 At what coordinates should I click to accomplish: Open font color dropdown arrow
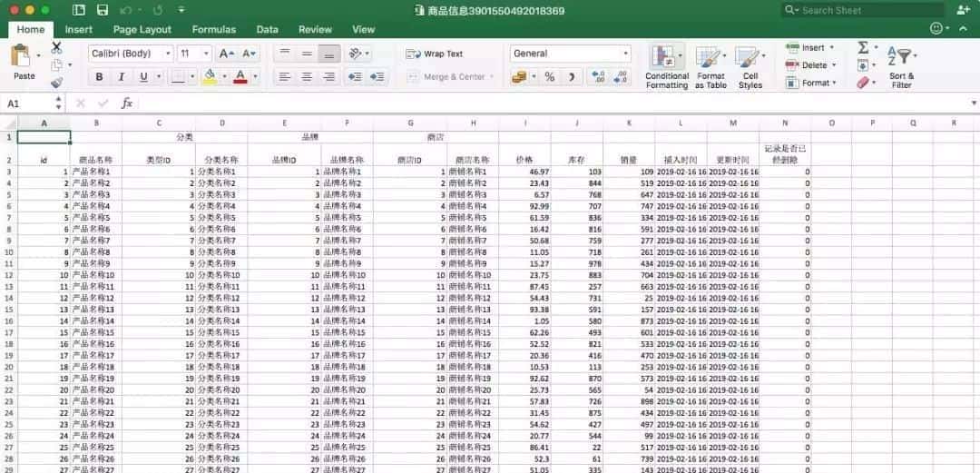(x=255, y=77)
